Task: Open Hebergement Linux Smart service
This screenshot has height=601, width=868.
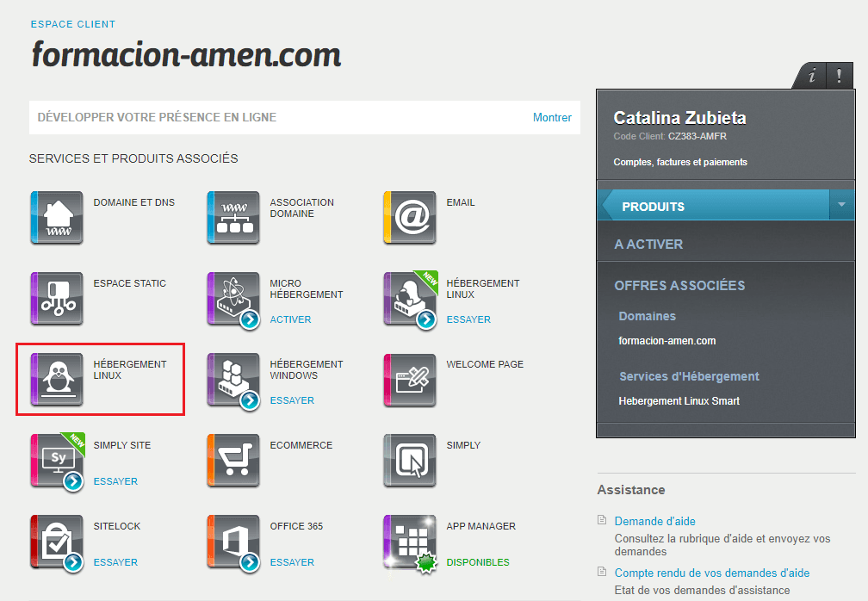Action: tap(679, 400)
